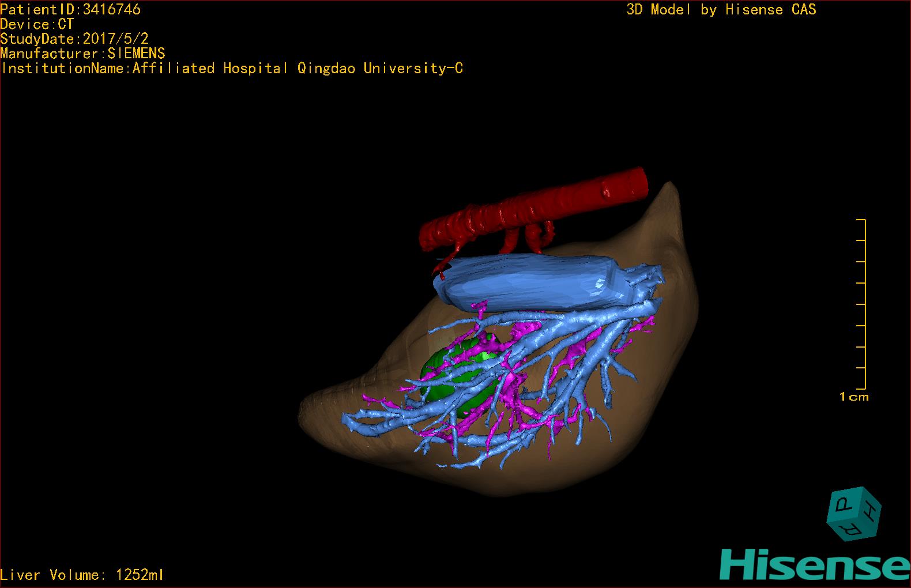Image resolution: width=911 pixels, height=588 pixels.
Task: Click the InstitutionName overlay text
Action: click(232, 69)
